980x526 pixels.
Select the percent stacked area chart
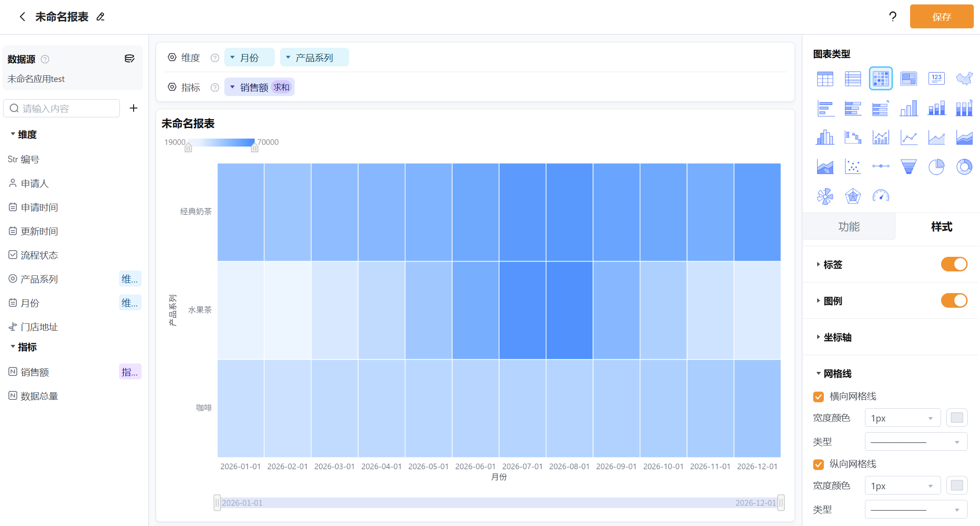click(825, 167)
